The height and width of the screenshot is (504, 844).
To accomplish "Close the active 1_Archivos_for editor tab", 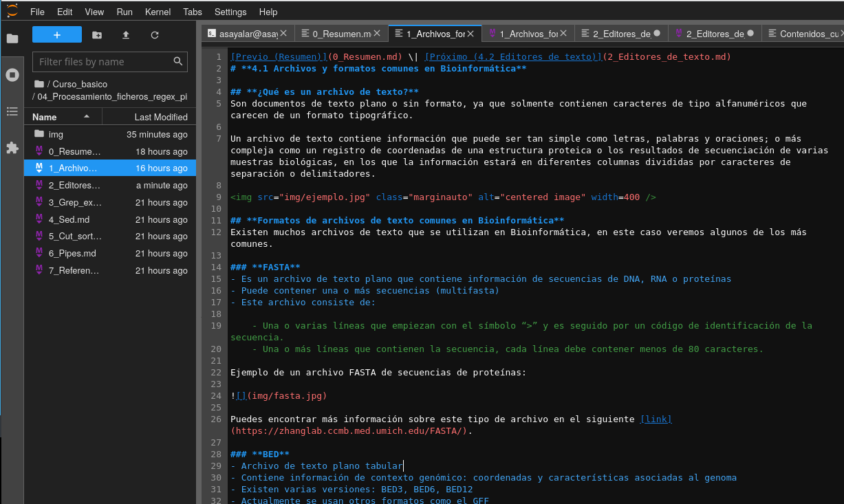I will click(x=470, y=33).
